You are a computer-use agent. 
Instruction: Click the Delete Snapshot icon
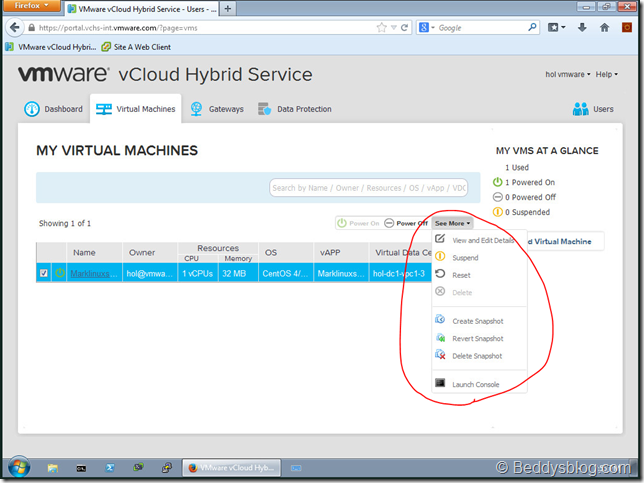pos(440,354)
